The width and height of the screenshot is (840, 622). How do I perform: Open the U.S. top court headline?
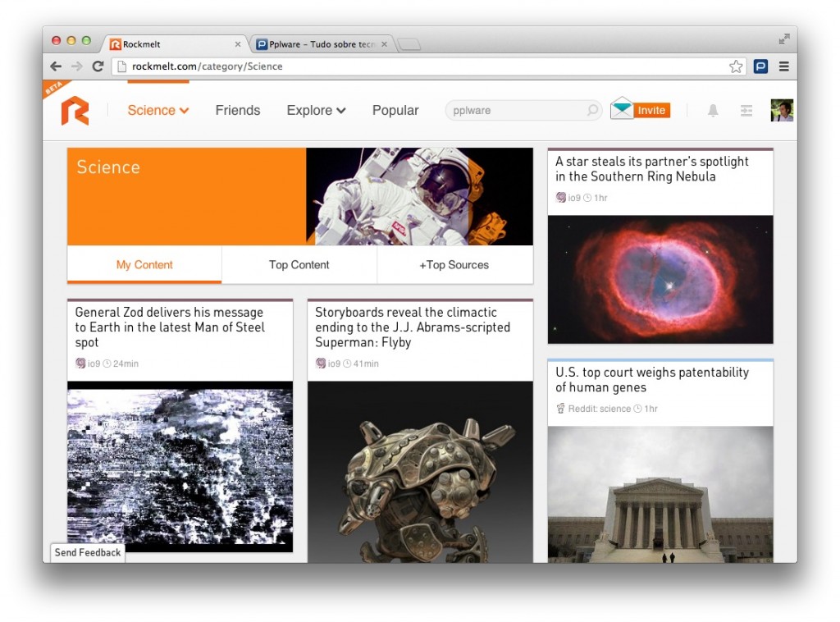coord(652,380)
